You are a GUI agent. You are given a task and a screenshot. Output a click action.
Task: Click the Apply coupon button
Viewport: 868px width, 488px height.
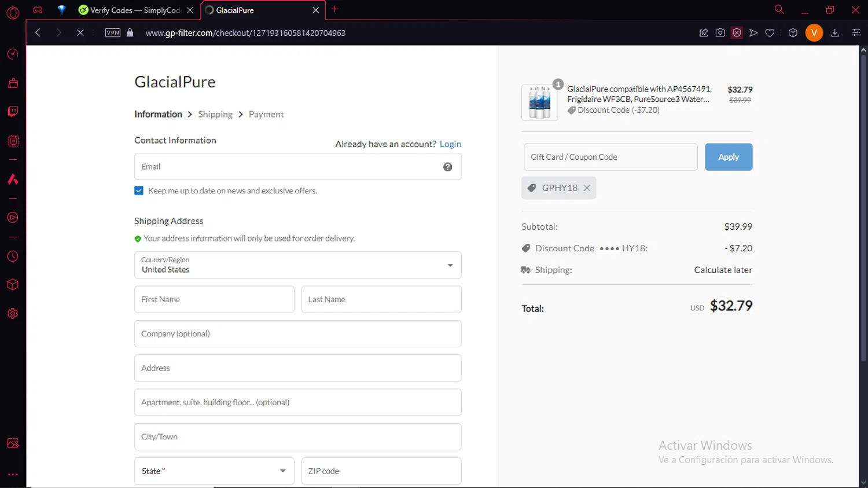tap(729, 157)
